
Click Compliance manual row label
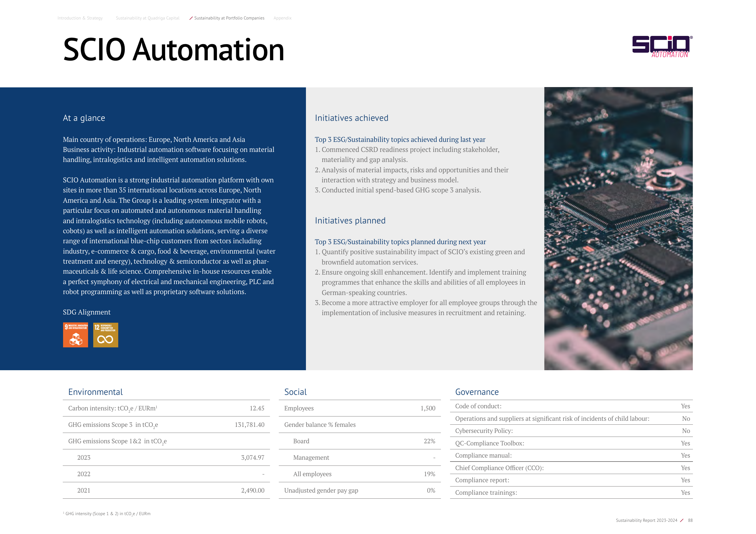483,456
